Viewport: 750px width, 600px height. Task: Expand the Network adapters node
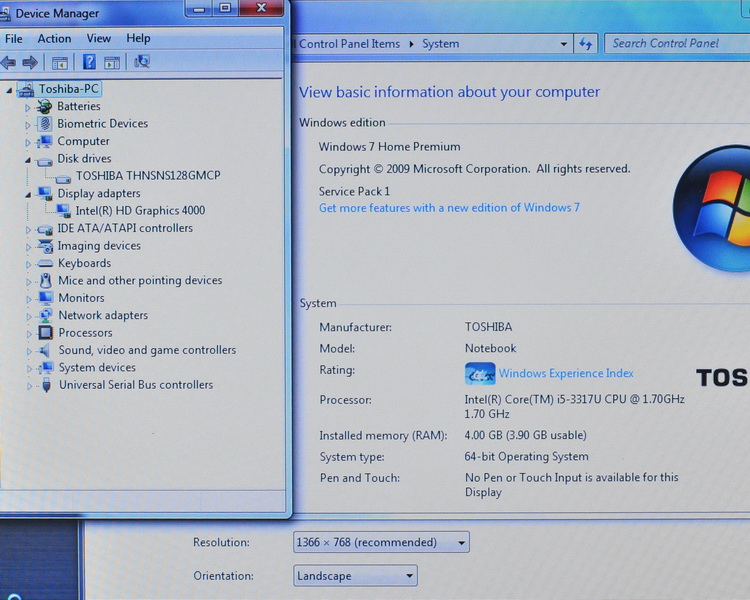coord(29,316)
